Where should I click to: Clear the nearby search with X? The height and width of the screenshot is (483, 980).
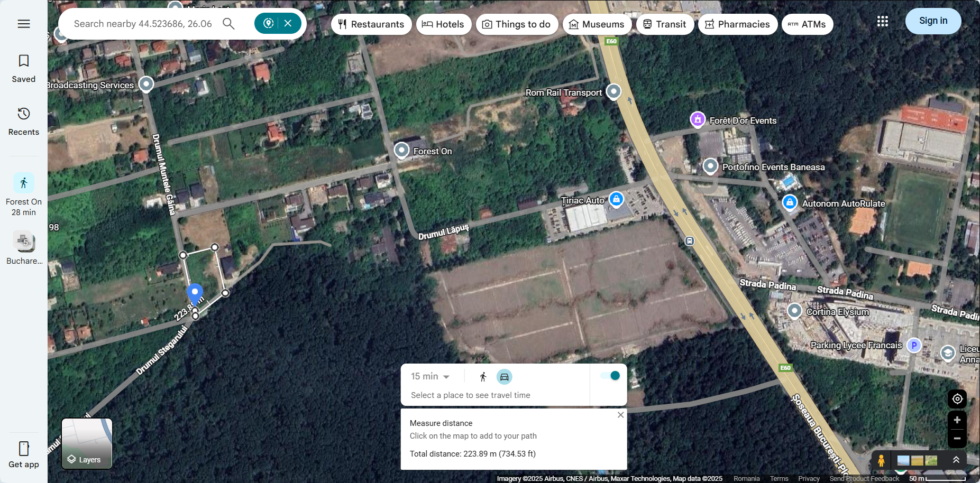coord(288,23)
